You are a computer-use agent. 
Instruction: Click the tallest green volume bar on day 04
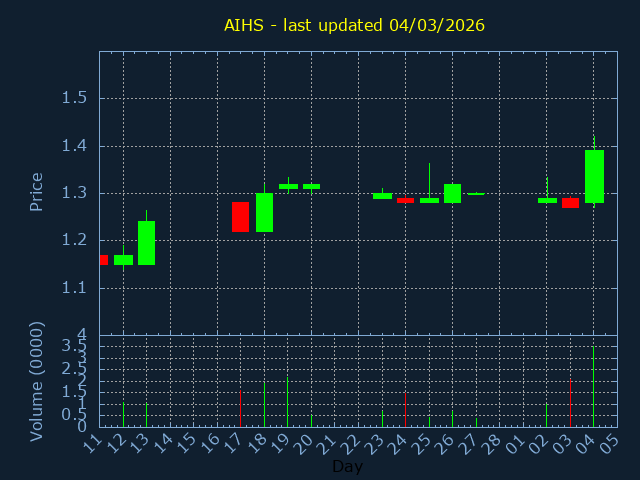pos(593,387)
